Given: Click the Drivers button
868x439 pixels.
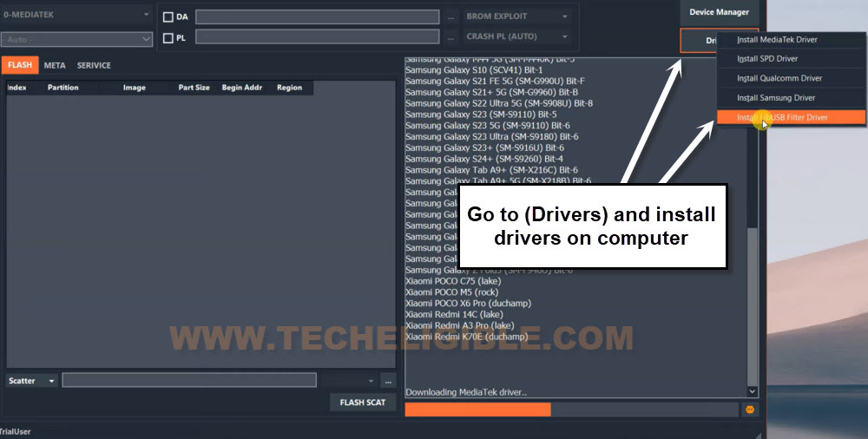Looking at the screenshot, I should [699, 41].
